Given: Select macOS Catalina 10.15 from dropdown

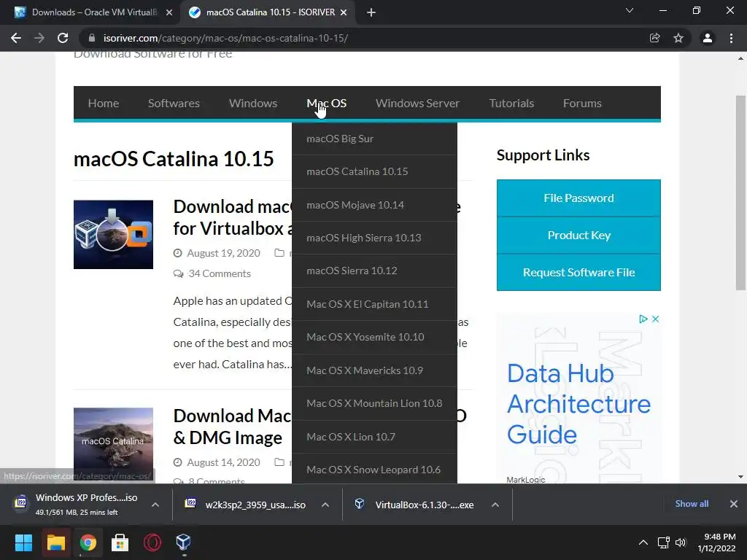Looking at the screenshot, I should point(374,171).
